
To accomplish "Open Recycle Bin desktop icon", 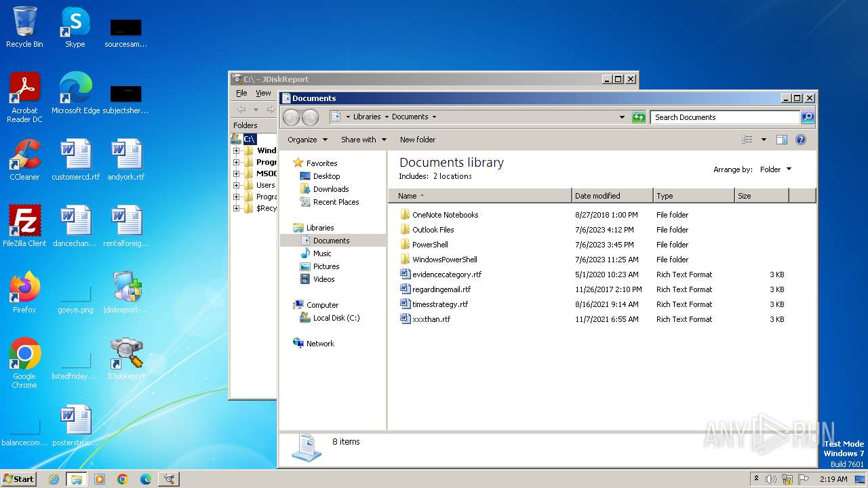I will tap(24, 27).
